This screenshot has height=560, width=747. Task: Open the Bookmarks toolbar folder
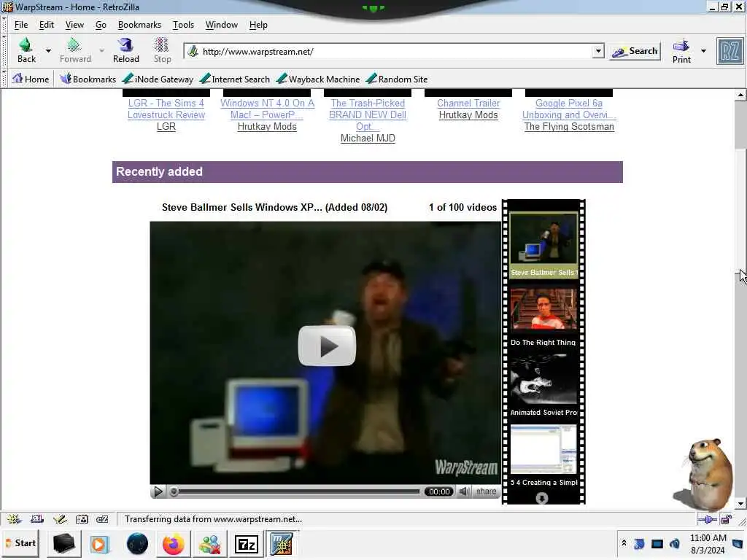88,79
